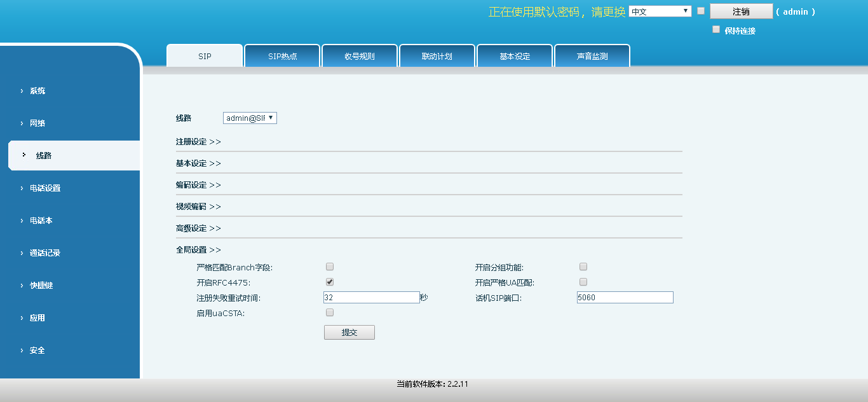The image size is (868, 402).
Task: Enable 严格匹配Branch字段 checkbox
Action: click(330, 267)
